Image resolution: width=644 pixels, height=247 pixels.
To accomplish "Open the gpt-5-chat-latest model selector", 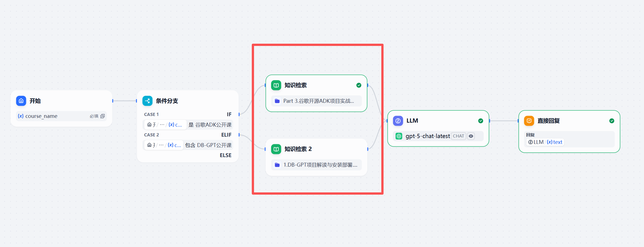I will (438, 136).
